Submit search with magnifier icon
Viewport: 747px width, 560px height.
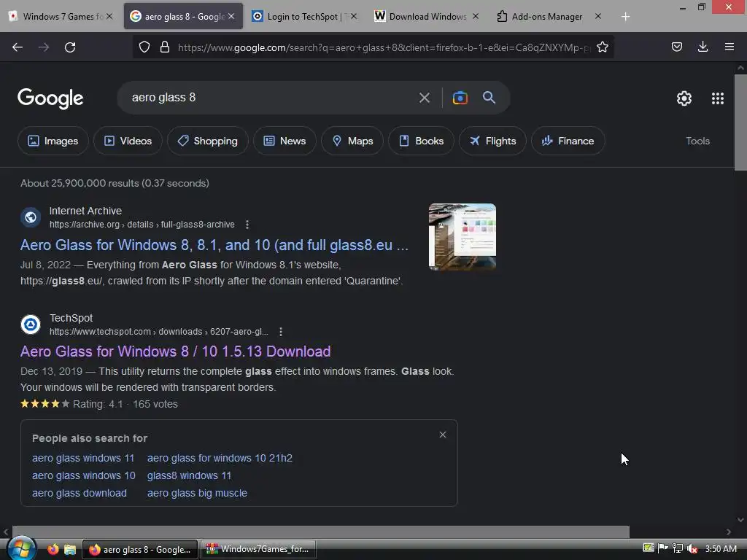click(489, 97)
